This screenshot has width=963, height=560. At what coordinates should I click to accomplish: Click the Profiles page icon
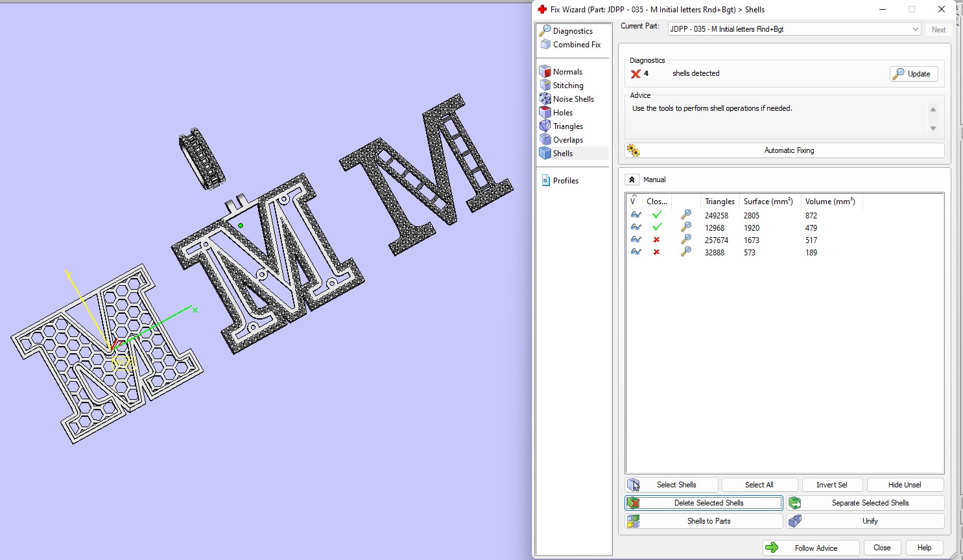[545, 181]
